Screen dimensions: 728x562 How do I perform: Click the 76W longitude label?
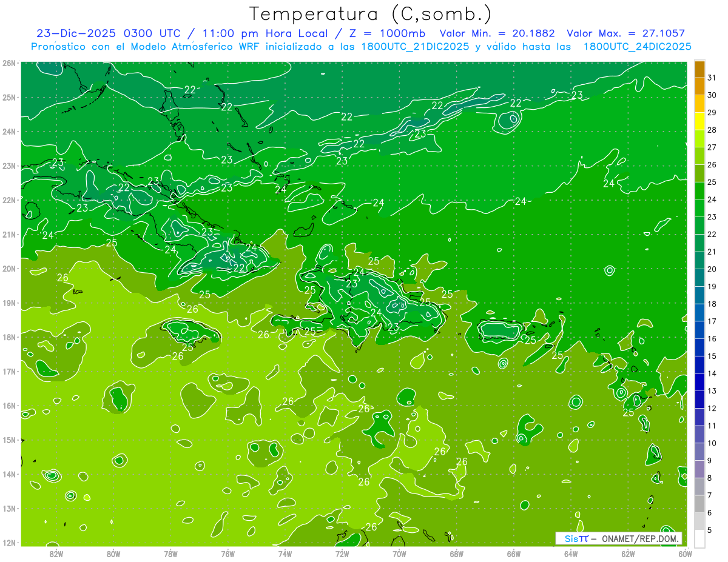[227, 553]
